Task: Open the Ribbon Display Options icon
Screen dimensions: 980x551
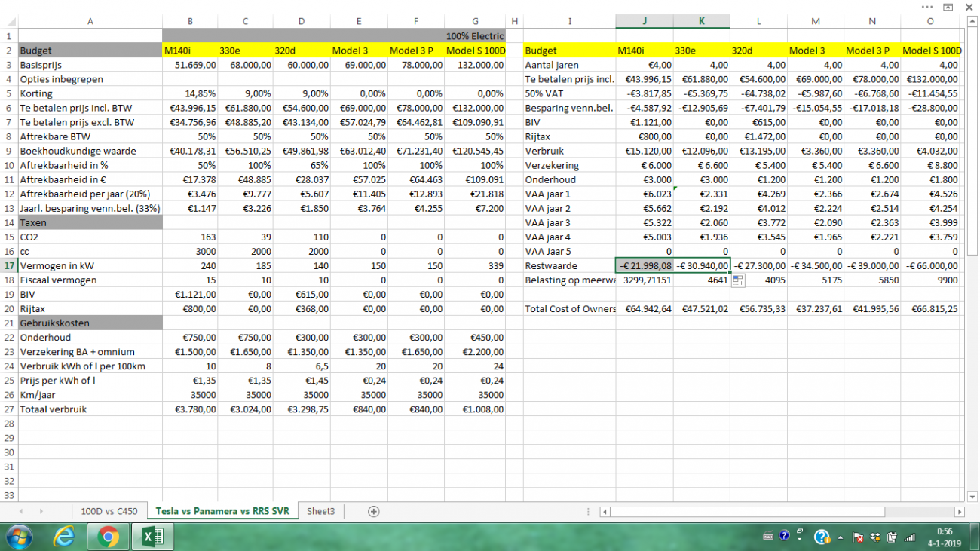Action: pyautogui.click(x=948, y=7)
